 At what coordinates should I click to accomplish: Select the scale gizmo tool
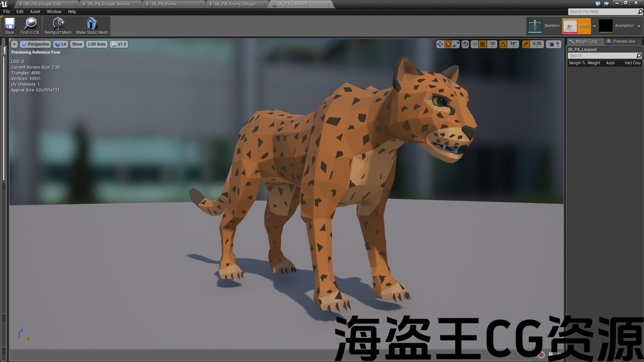[456, 44]
